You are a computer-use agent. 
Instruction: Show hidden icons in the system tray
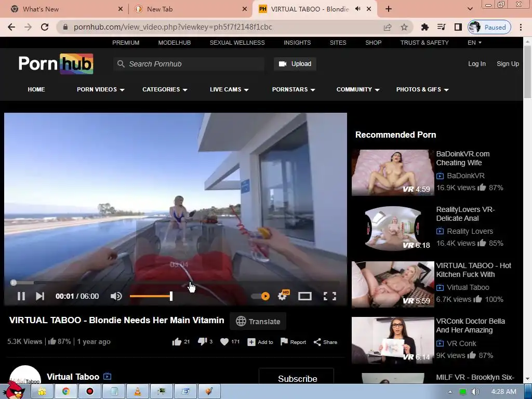coord(450,392)
